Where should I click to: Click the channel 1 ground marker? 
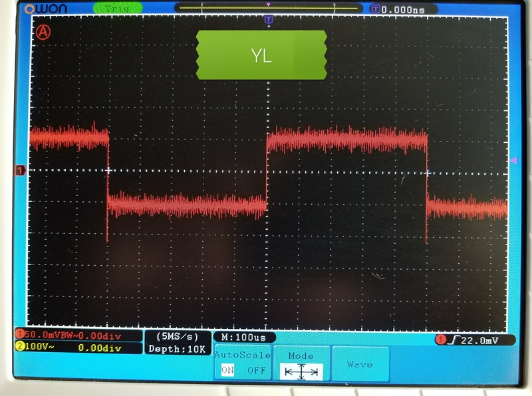(21, 171)
